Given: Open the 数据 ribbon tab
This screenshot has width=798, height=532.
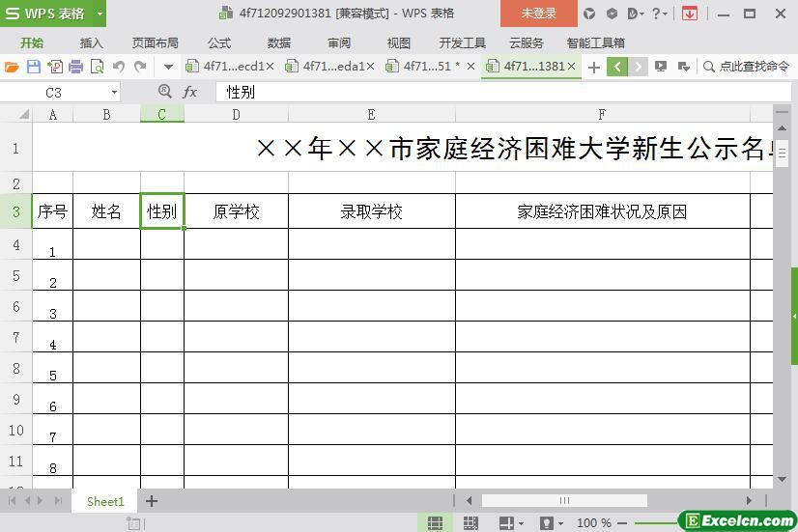Looking at the screenshot, I should pos(279,42).
